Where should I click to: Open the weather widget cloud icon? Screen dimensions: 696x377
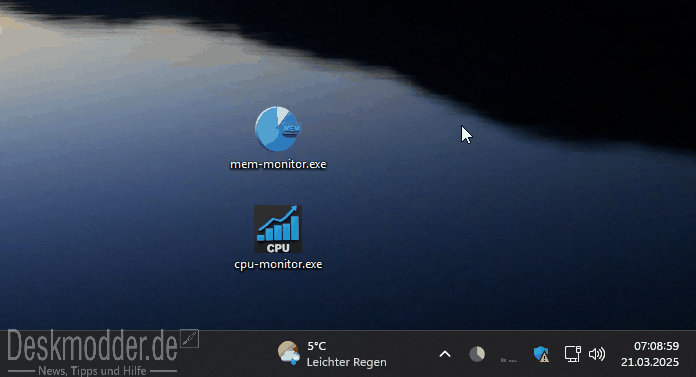click(289, 353)
